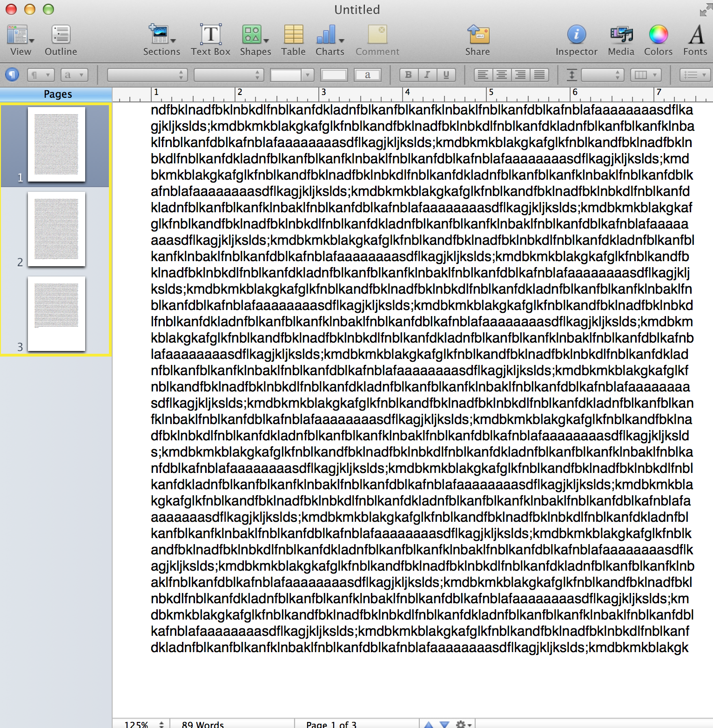Align text right
713x728 pixels.
(x=521, y=74)
